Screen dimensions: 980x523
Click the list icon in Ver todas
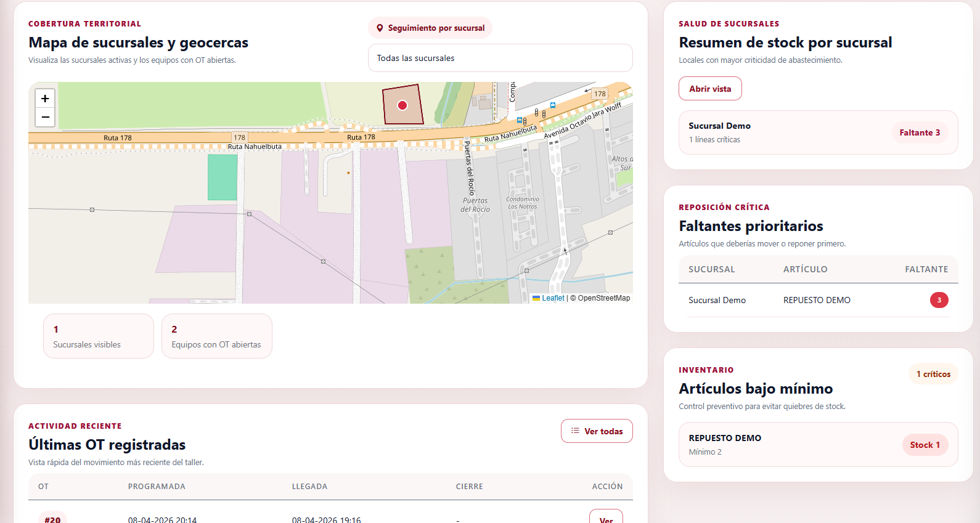point(575,431)
